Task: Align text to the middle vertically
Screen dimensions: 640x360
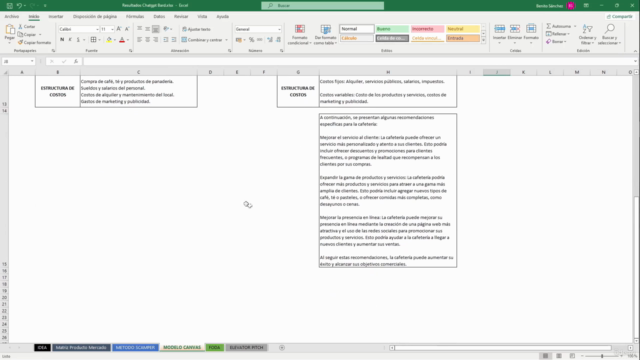Action: [x=147, y=29]
